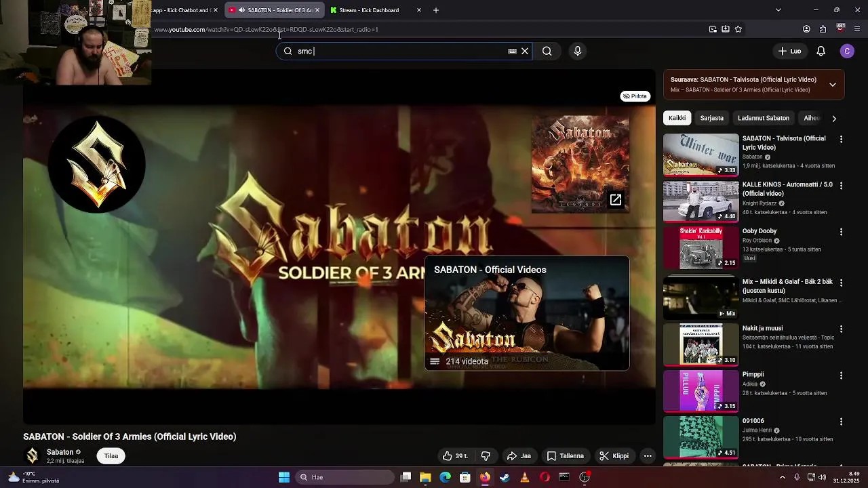This screenshot has width=868, height=488.
Task: Open OBS Studio from the taskbar
Action: 584,477
